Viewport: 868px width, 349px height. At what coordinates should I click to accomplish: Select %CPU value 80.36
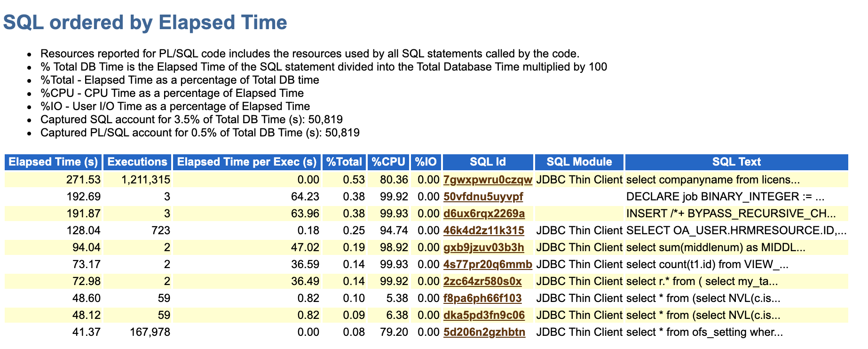tap(394, 180)
